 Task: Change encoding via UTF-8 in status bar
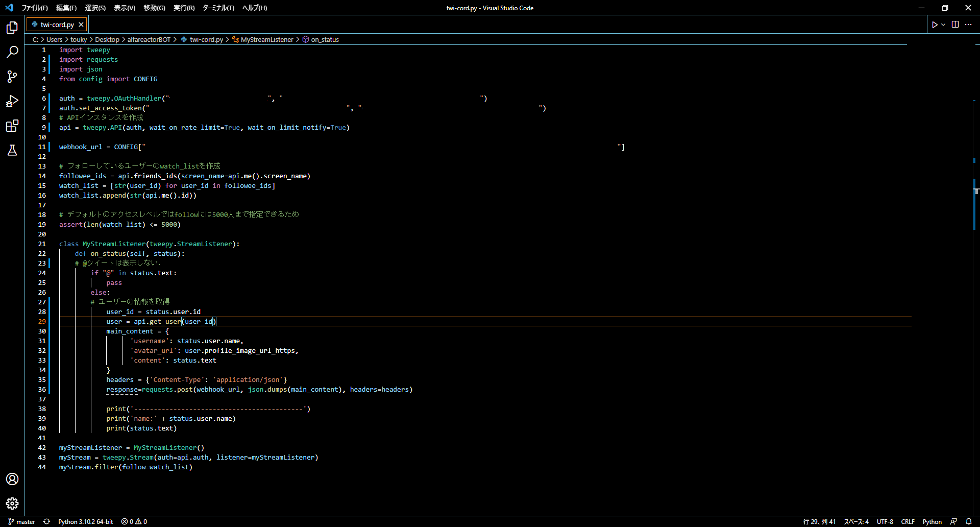(x=885, y=521)
